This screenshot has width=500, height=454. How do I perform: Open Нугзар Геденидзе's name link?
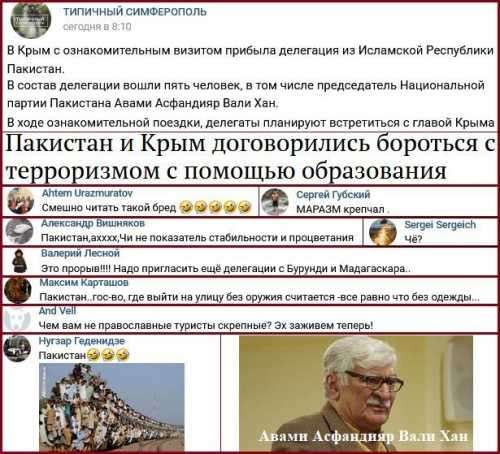point(82,341)
